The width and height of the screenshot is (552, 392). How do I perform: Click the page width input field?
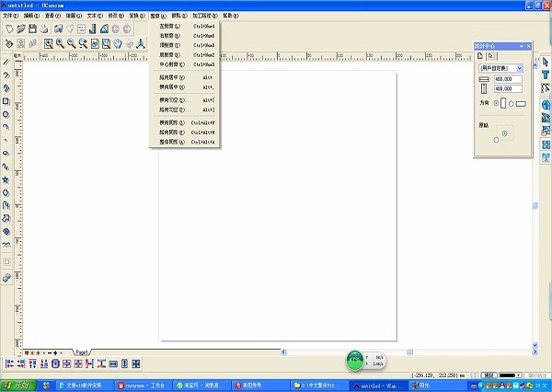tap(508, 81)
